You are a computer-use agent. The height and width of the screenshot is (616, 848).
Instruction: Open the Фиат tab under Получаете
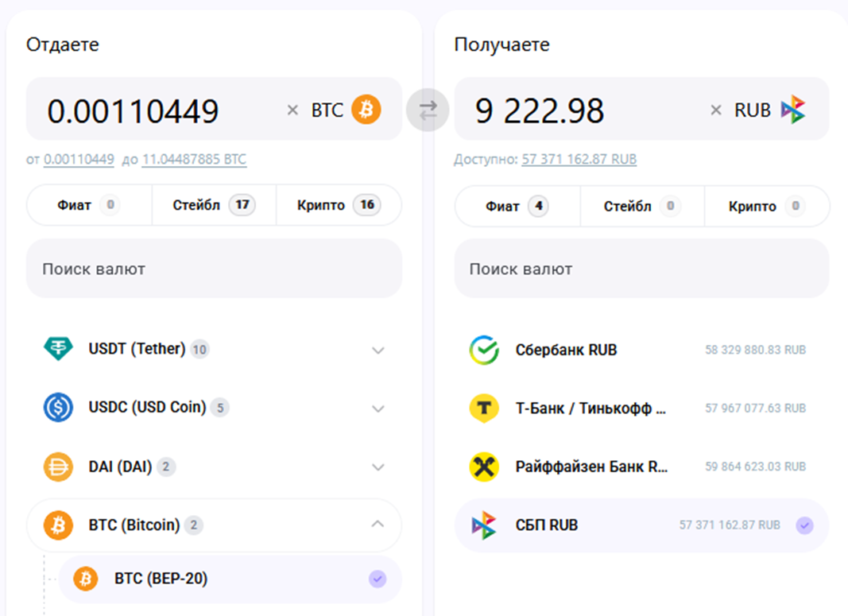coord(517,207)
